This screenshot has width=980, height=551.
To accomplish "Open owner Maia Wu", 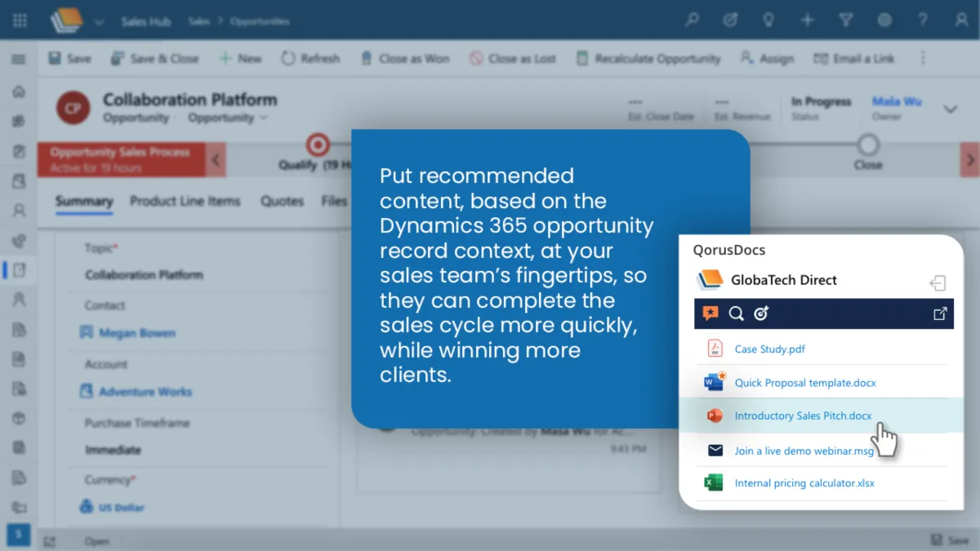I will click(x=897, y=102).
